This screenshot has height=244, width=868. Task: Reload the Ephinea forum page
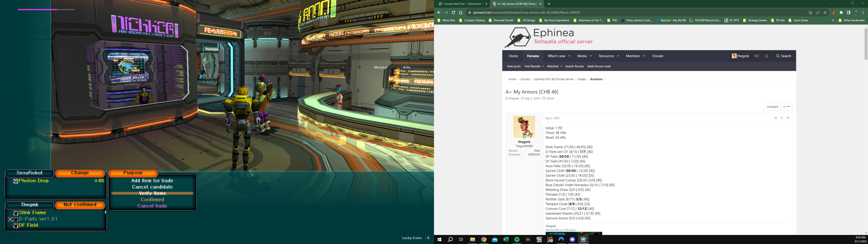click(453, 13)
